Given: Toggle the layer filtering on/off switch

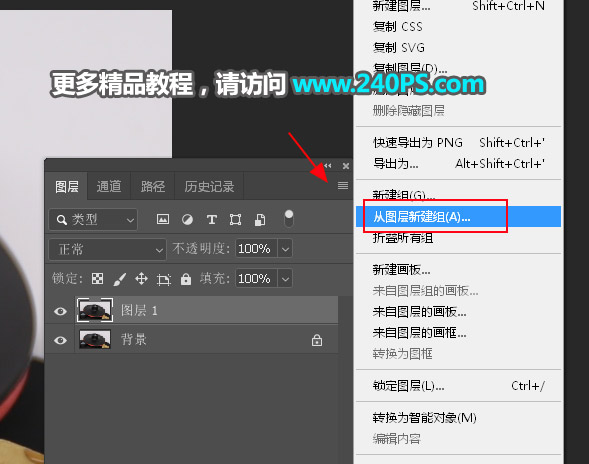Looking at the screenshot, I should point(288,219).
